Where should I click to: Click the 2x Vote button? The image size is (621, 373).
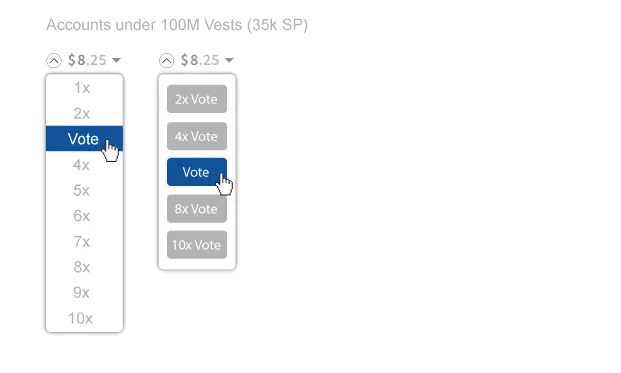pyautogui.click(x=197, y=99)
